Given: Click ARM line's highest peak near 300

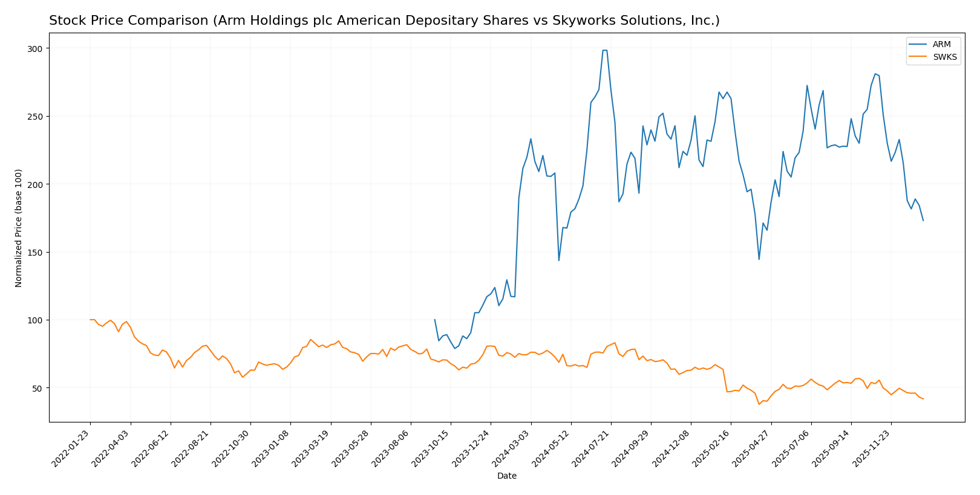Looking at the screenshot, I should (604, 50).
